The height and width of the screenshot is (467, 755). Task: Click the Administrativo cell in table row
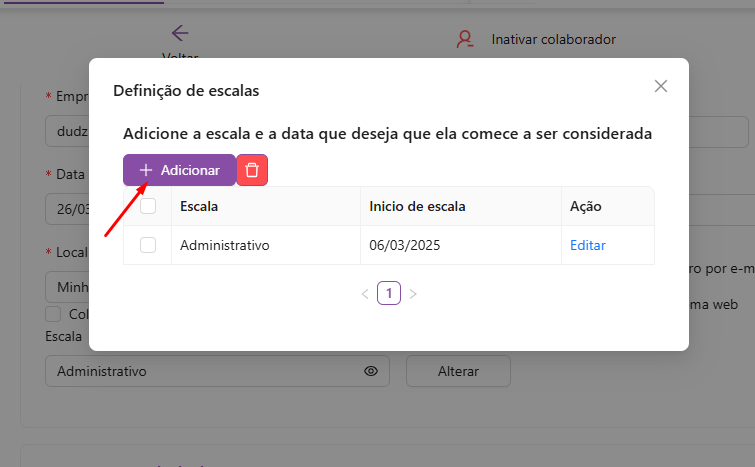tap(225, 245)
